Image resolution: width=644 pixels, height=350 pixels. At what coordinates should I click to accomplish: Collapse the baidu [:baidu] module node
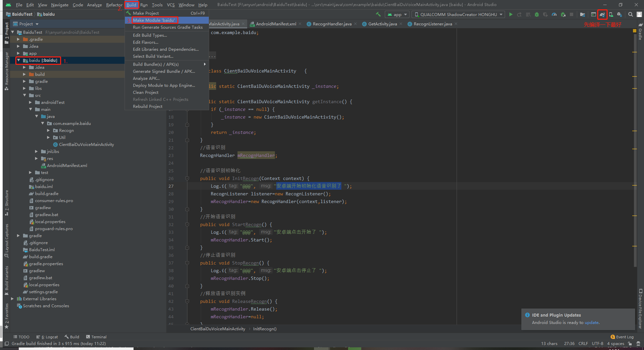point(19,60)
